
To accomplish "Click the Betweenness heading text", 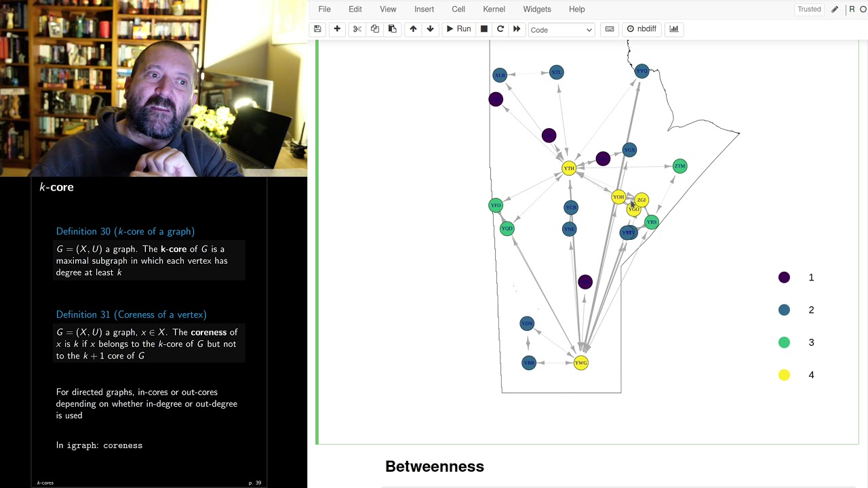I will click(435, 466).
